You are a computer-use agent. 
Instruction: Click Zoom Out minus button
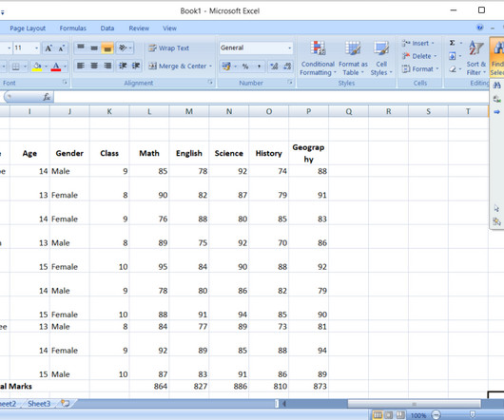tap(436, 415)
